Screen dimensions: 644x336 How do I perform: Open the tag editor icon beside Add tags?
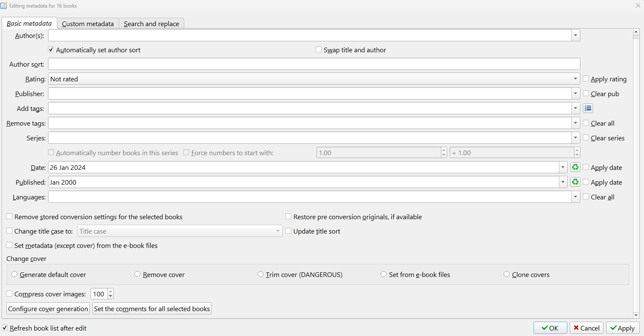pos(588,108)
